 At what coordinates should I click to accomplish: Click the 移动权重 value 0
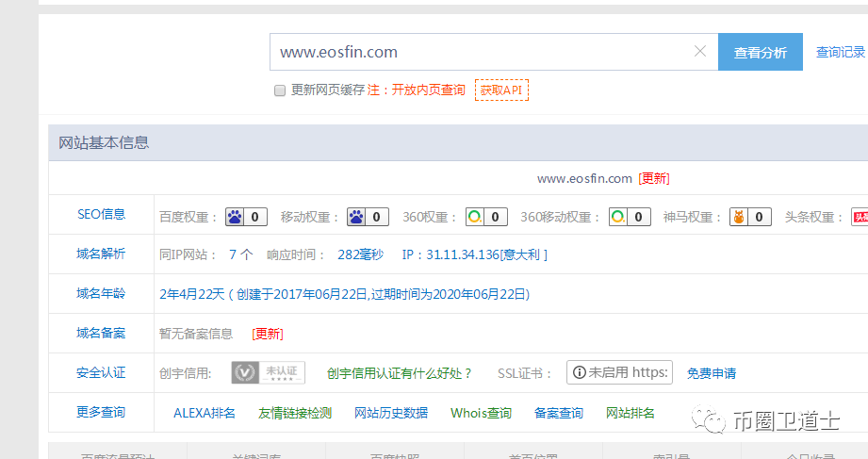376,217
